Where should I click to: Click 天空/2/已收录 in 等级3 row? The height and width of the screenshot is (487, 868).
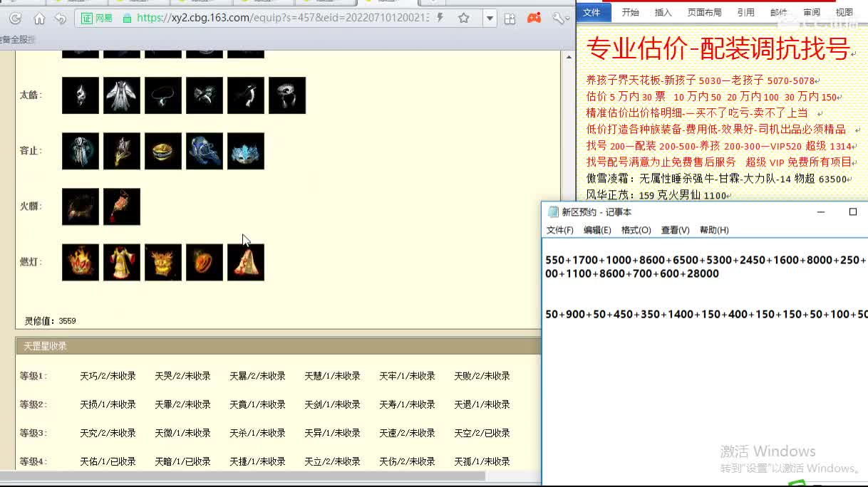(482, 433)
